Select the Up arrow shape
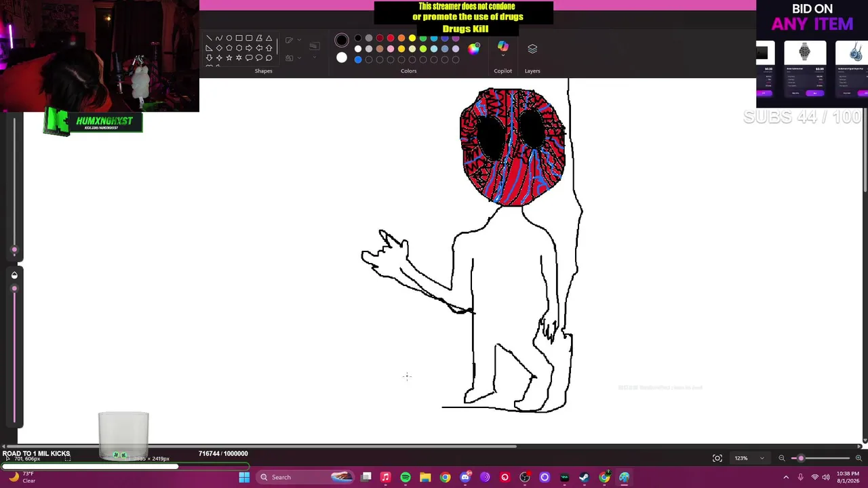Image resolution: width=868 pixels, height=488 pixels. pyautogui.click(x=269, y=48)
